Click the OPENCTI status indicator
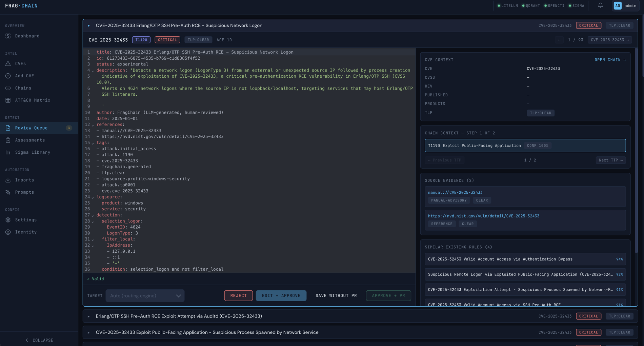 (554, 6)
